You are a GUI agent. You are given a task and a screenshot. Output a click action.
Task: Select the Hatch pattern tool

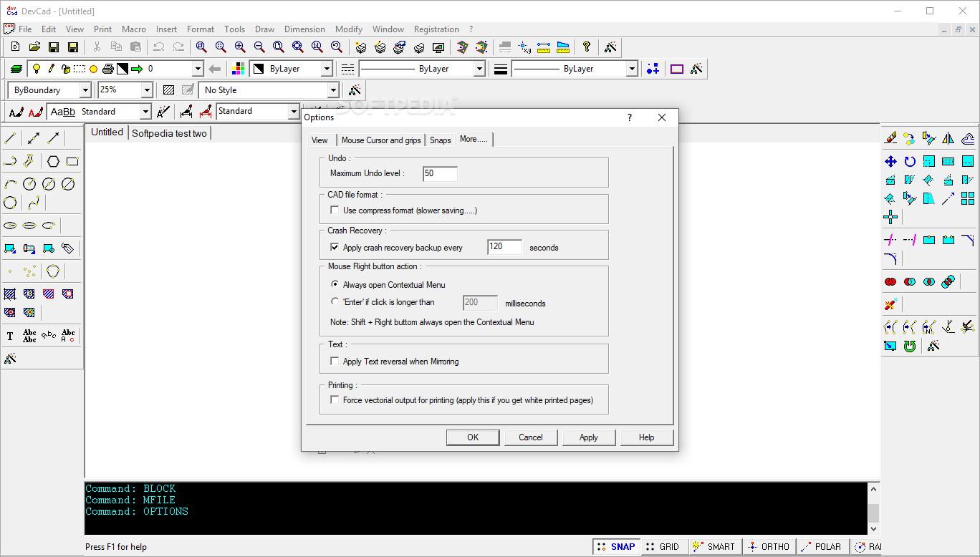(10, 294)
